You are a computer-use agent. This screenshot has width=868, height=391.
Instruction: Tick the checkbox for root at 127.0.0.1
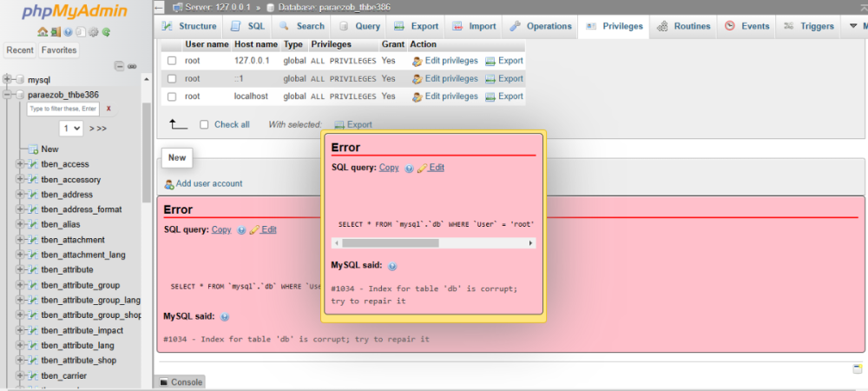tap(171, 61)
